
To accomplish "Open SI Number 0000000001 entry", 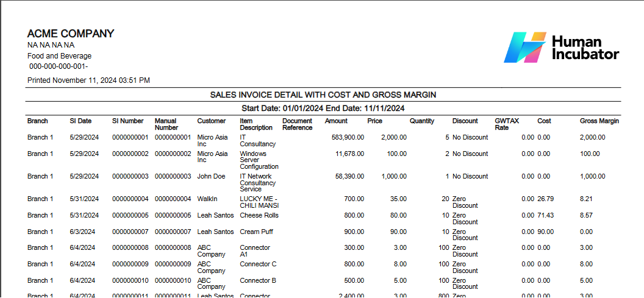I will click(130, 138).
